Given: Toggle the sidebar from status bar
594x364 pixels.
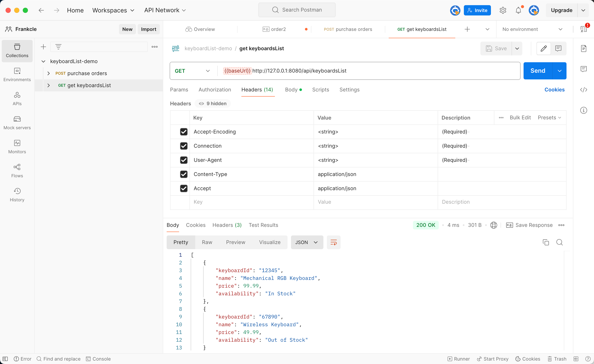Looking at the screenshot, I should tap(5, 359).
